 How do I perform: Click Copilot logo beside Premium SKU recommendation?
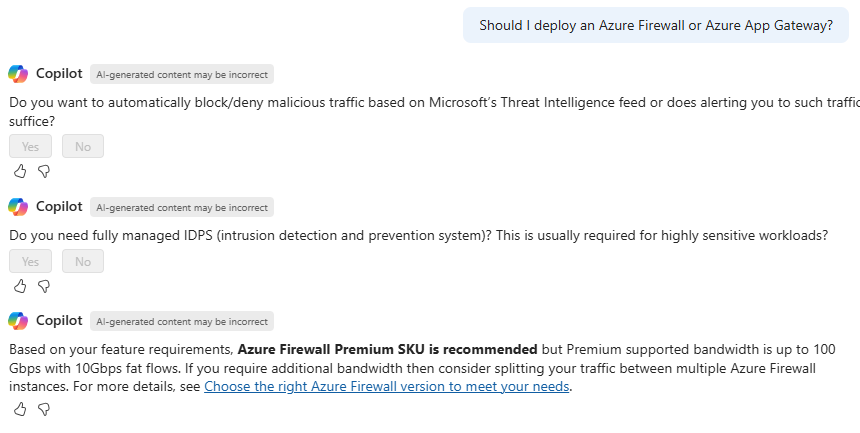coord(18,321)
